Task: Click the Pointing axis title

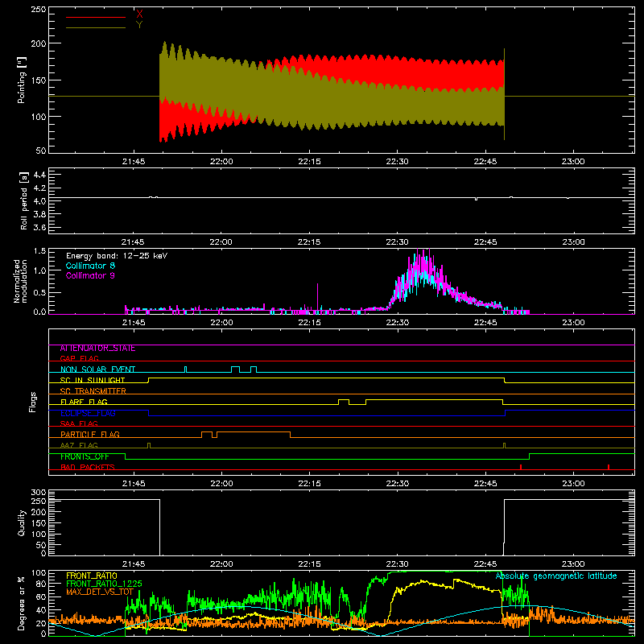Action: [x=22, y=80]
